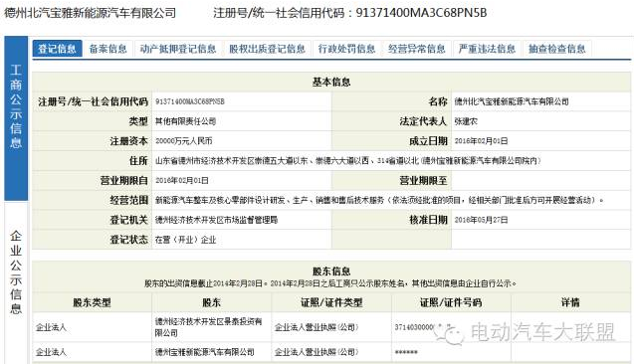The height and width of the screenshot is (364, 634).
Task: Select the 工商公示信息 side tab
Action: pyautogui.click(x=16, y=118)
